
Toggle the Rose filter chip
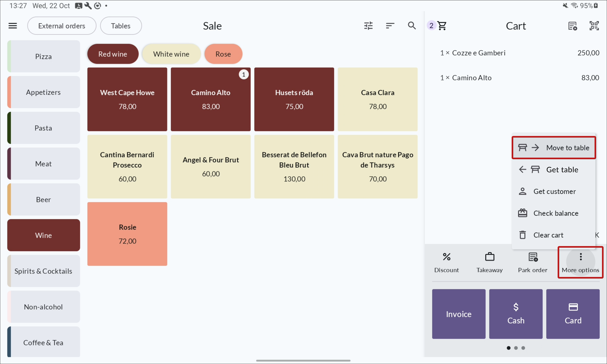pyautogui.click(x=223, y=54)
